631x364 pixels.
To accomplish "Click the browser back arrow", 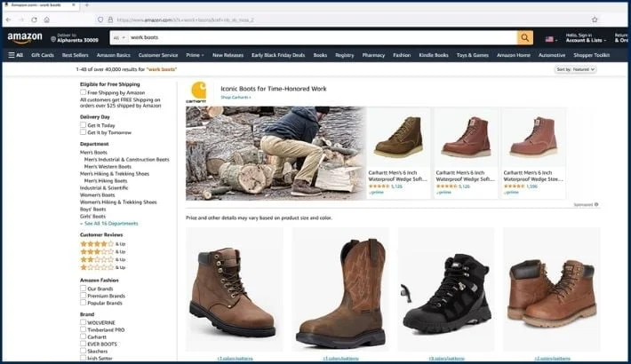I will tap(9, 20).
